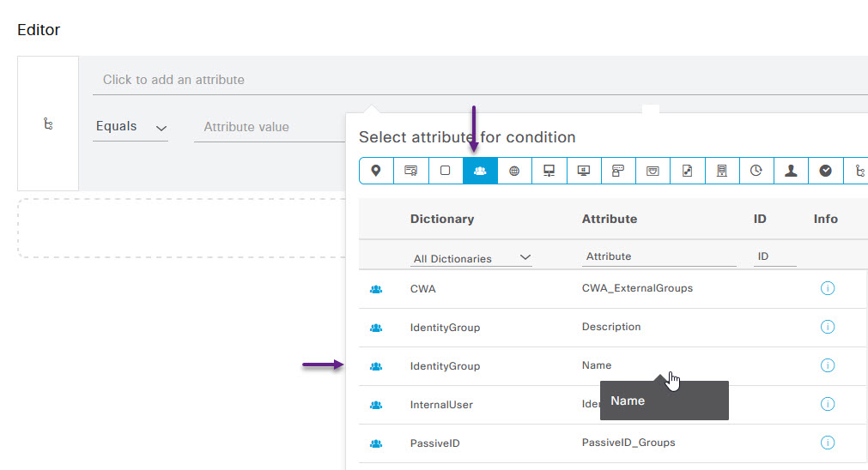Click people icon in IdentityGroup Description row
Image resolution: width=868 pixels, height=470 pixels.
pyautogui.click(x=376, y=328)
